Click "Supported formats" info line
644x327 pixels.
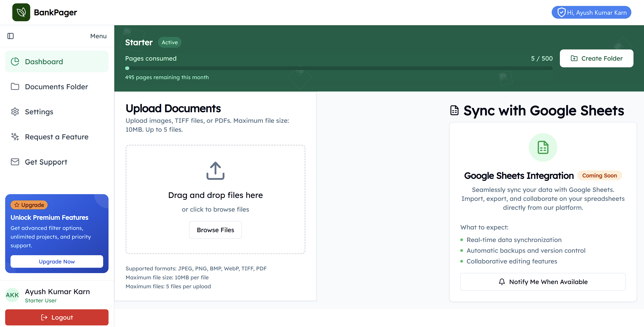196,269
